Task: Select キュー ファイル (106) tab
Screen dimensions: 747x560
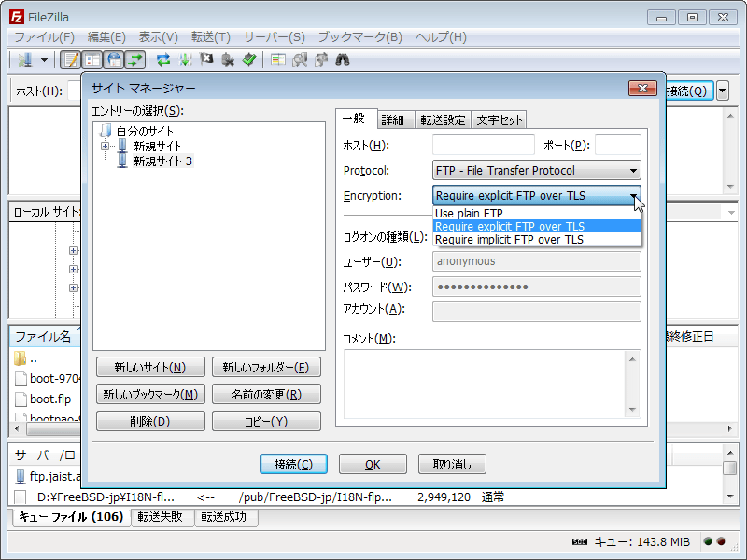Action: [x=72, y=517]
